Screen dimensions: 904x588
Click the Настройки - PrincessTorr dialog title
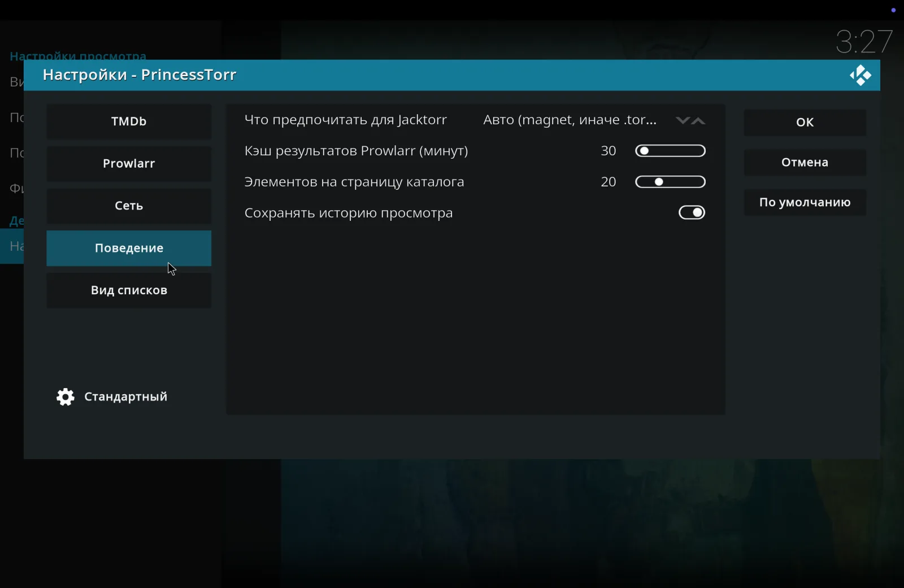[140, 75]
